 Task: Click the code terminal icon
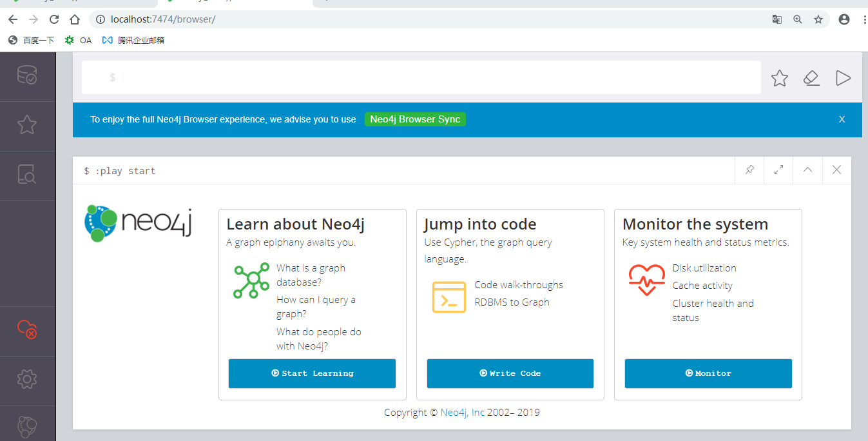(449, 297)
